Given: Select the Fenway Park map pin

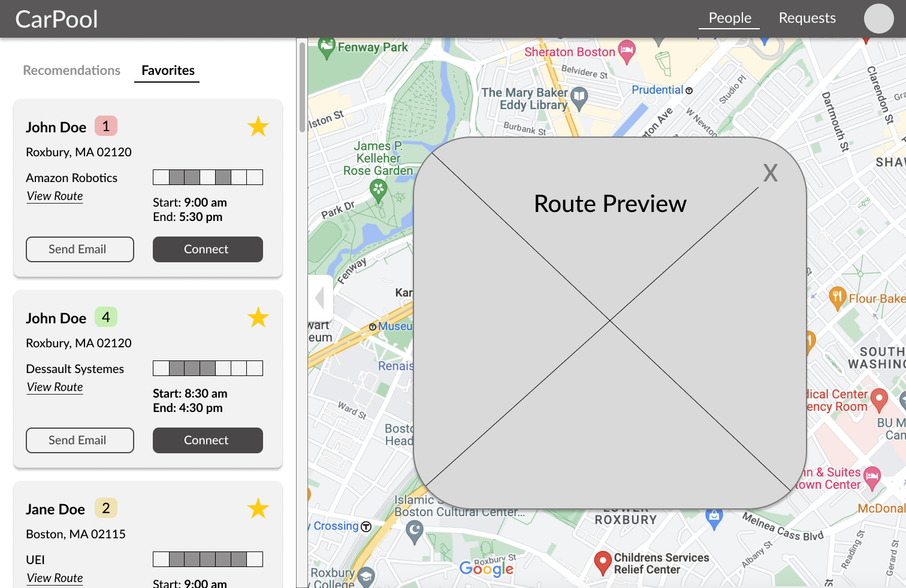Looking at the screenshot, I should click(326, 49).
